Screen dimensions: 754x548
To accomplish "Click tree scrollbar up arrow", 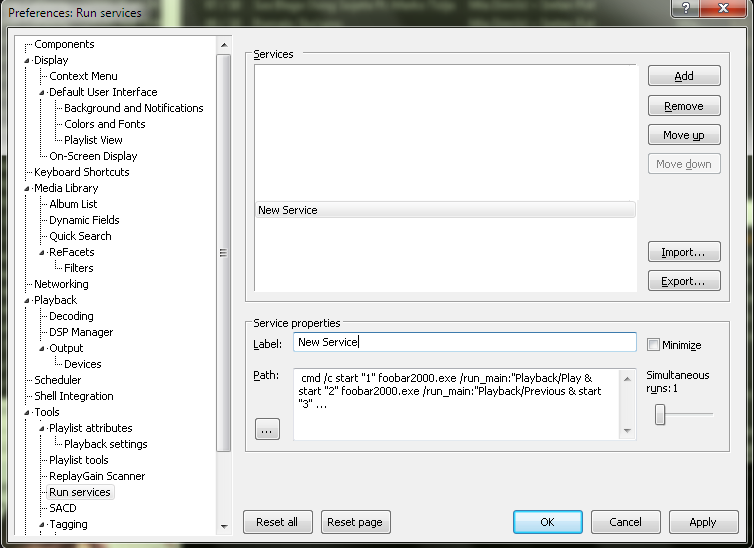I will [x=224, y=45].
